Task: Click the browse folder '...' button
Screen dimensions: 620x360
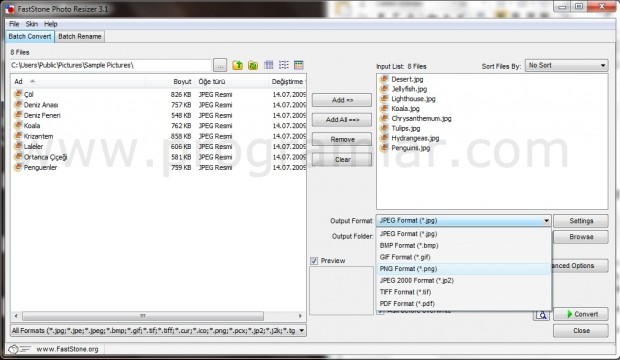Action: [220, 65]
